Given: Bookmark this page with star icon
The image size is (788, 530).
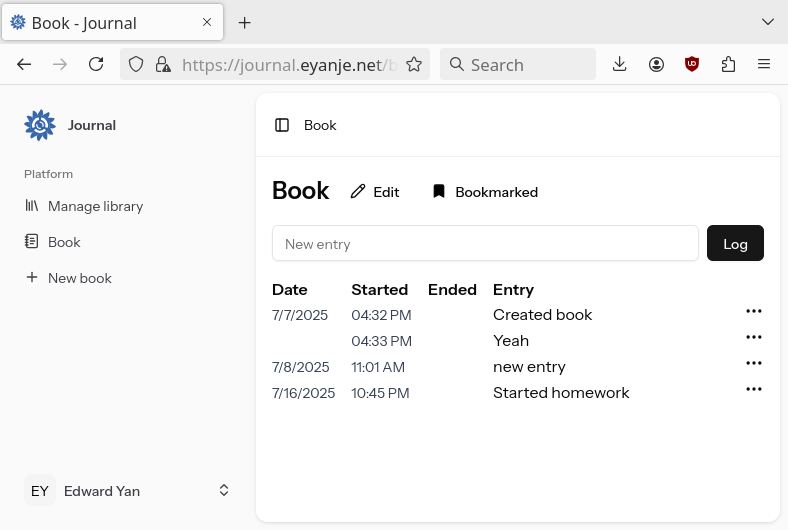Looking at the screenshot, I should coord(414,64).
